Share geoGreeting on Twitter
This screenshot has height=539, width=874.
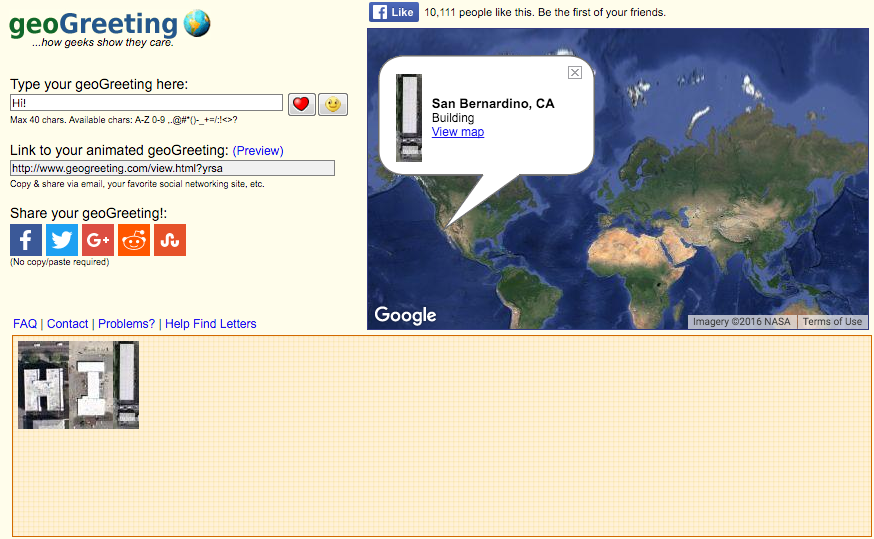[62, 240]
